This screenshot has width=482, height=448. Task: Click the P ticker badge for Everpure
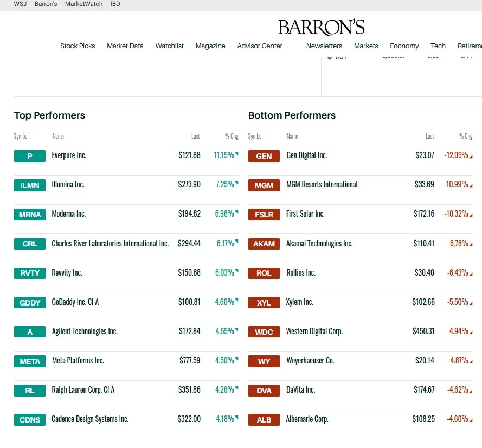click(x=30, y=156)
